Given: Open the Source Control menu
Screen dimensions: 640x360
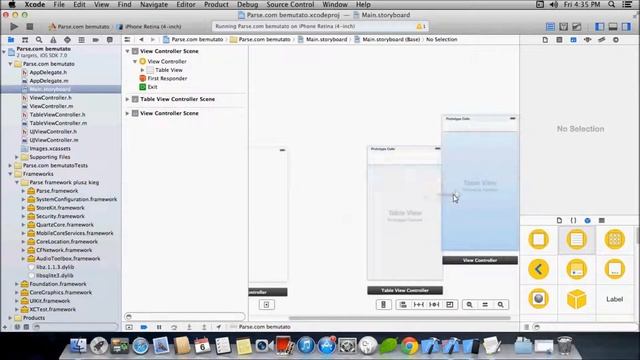Looking at the screenshot, I should (x=290, y=4).
